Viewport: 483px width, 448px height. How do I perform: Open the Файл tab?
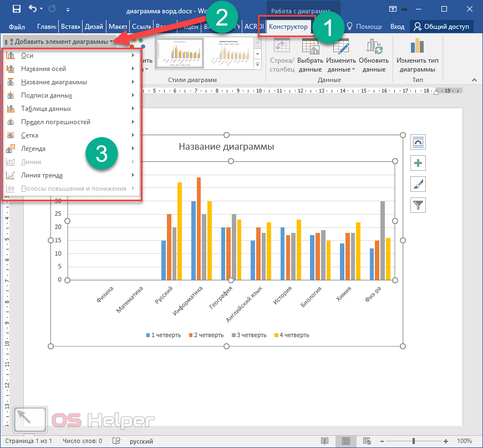[x=17, y=26]
